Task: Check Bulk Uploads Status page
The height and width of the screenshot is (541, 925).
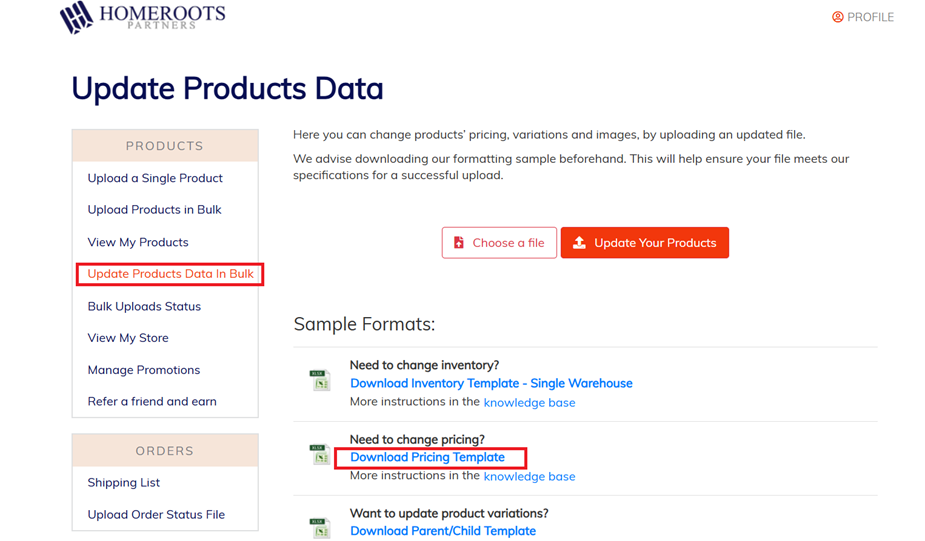Action: (x=144, y=306)
